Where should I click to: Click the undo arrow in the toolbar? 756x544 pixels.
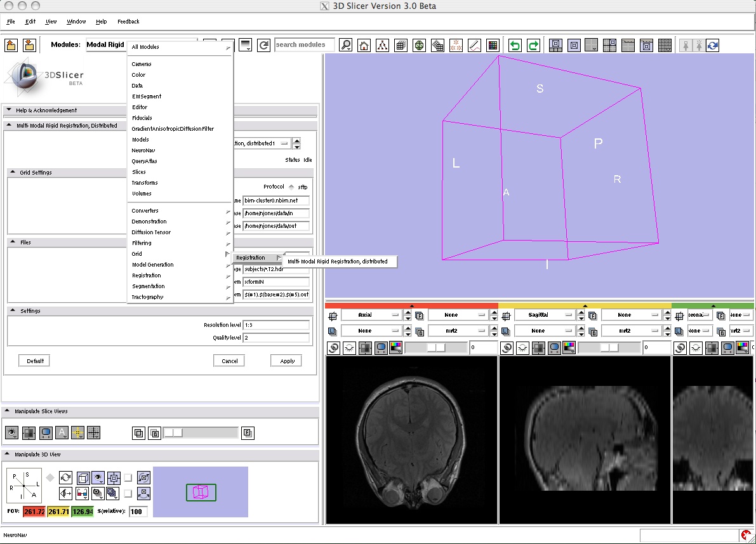pyautogui.click(x=515, y=45)
